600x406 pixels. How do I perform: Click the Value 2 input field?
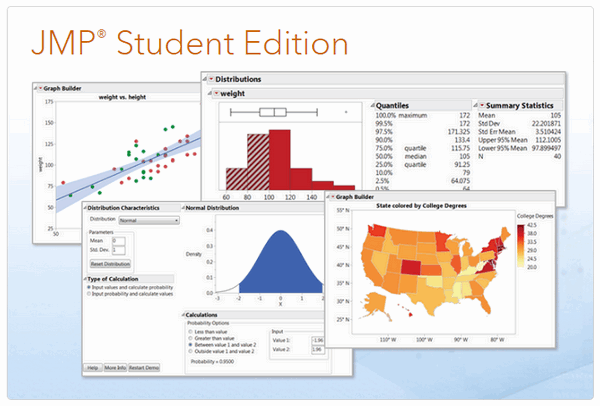click(317, 349)
